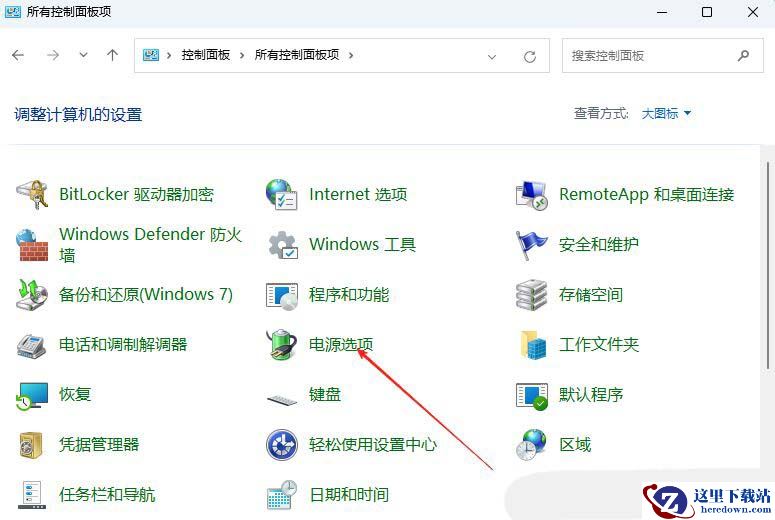Open recent locations dropdown beside forward arrow
The height and width of the screenshot is (520, 775).
(84, 55)
